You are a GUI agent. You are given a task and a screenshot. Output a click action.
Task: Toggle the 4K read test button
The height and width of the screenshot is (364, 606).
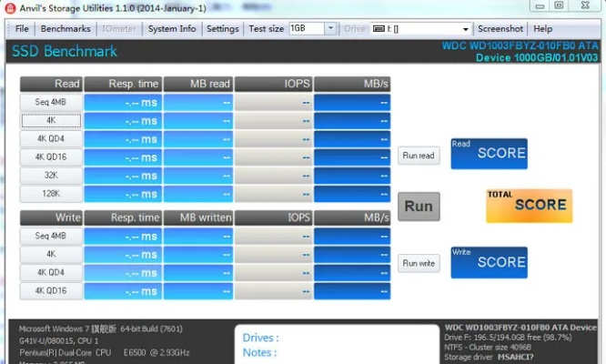click(x=51, y=120)
